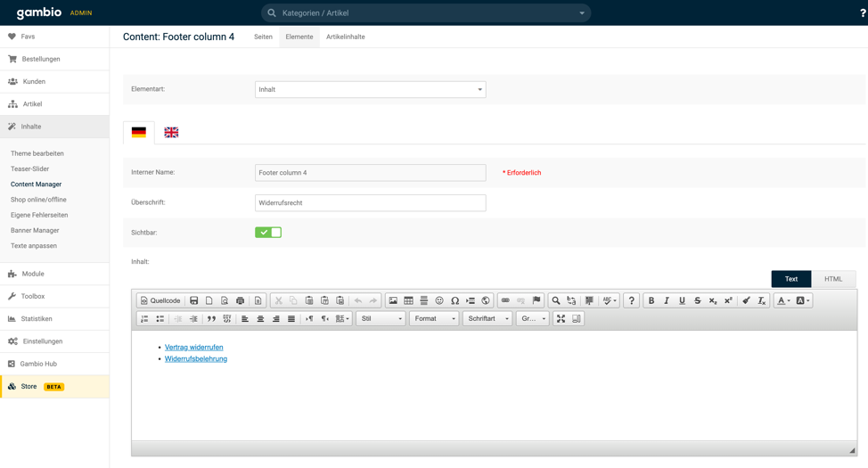Toggle block quote formatting

pos(211,319)
